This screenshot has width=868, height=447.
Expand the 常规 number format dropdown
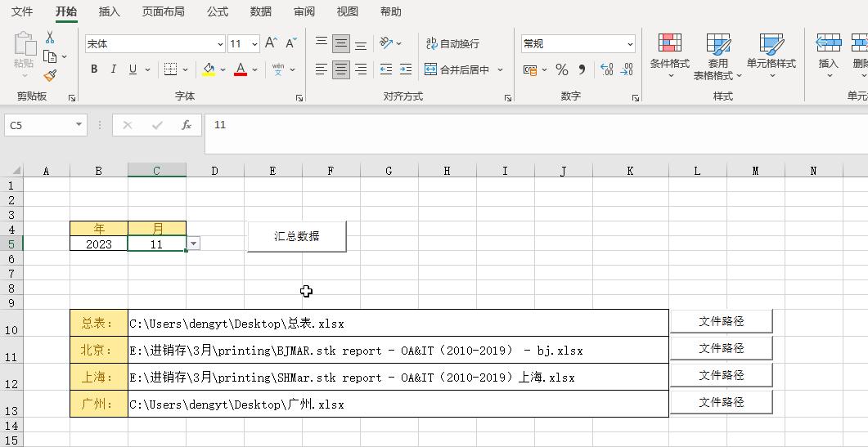point(630,44)
